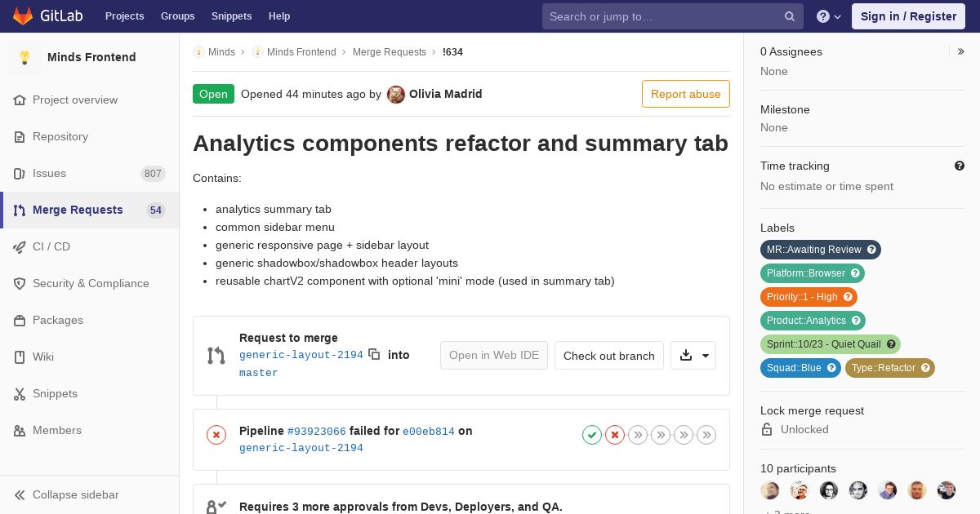Viewport: 980px width, 514px height.
Task: Click the Members people icon
Action: pos(20,430)
